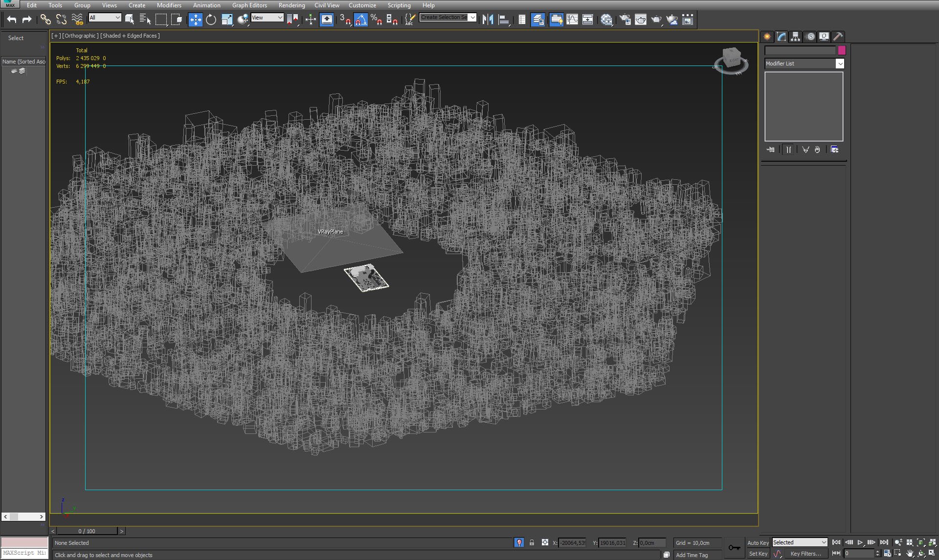Screen dimensions: 939x560
Task: Switch to the Motion panel tab
Action: click(x=810, y=37)
